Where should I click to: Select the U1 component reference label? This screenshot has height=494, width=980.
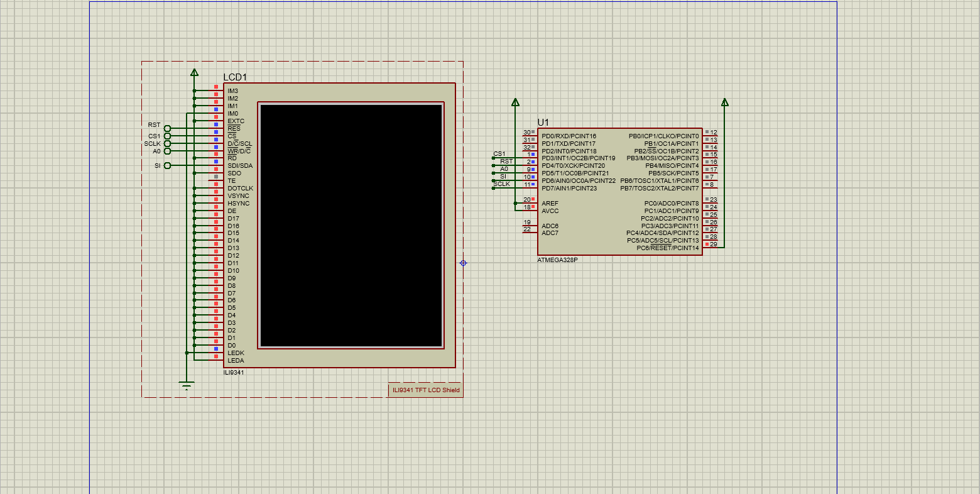click(543, 122)
